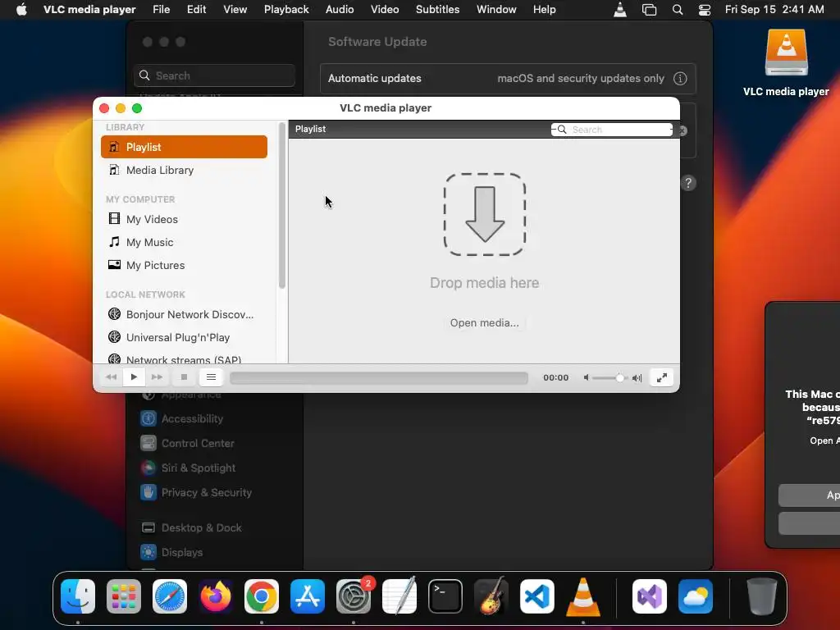Open the Subtitles menu
Screen dimensions: 840x630
click(438, 9)
